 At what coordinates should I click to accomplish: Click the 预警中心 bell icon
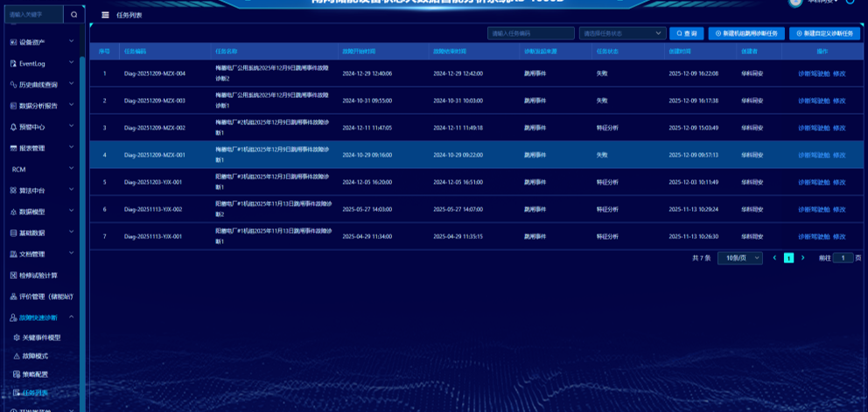14,127
